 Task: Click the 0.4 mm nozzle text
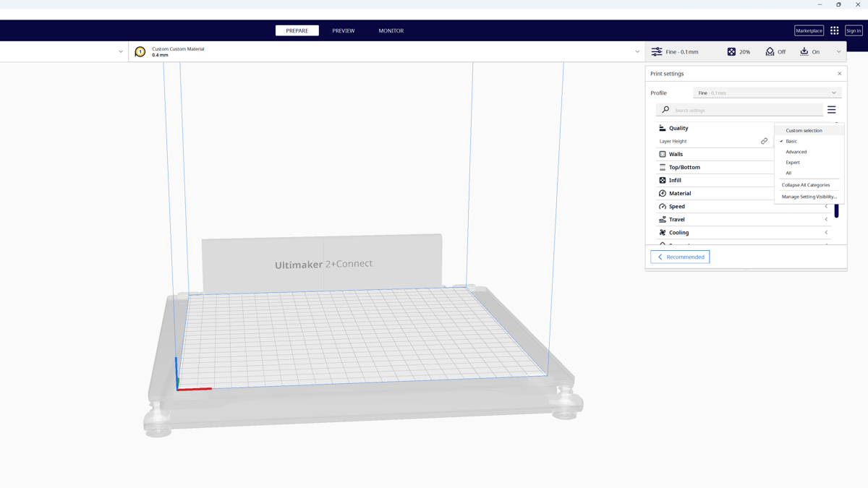click(x=160, y=55)
